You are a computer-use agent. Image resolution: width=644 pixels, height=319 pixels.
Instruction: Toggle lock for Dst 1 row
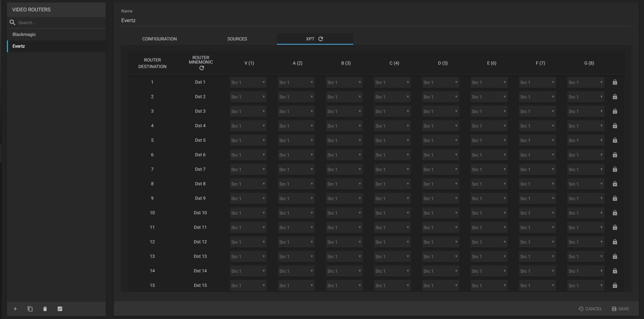coord(615,82)
